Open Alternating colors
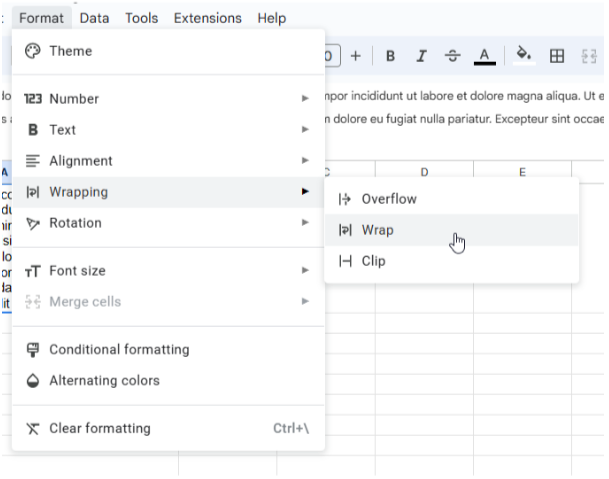609x479 pixels. tap(169, 380)
